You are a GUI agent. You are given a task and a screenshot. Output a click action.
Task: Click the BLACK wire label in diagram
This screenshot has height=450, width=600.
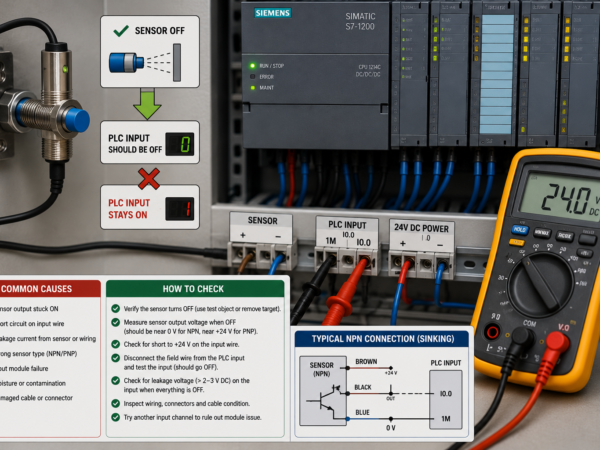coord(363,387)
